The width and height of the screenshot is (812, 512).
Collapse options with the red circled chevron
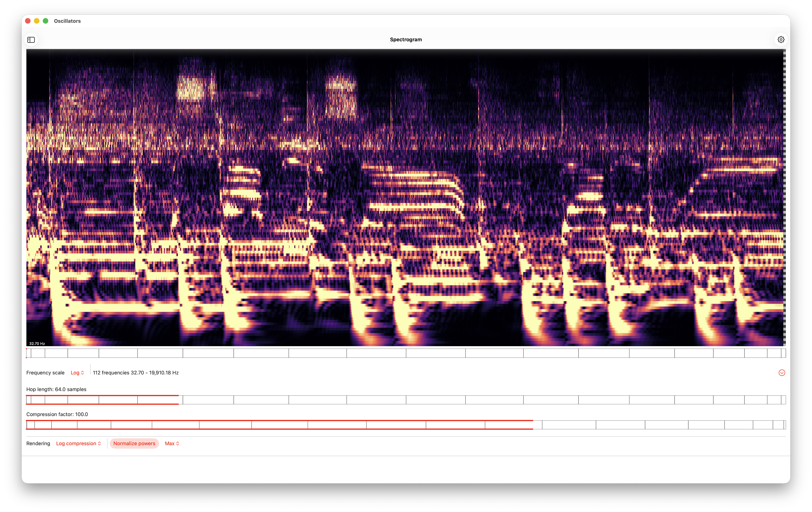(x=782, y=373)
